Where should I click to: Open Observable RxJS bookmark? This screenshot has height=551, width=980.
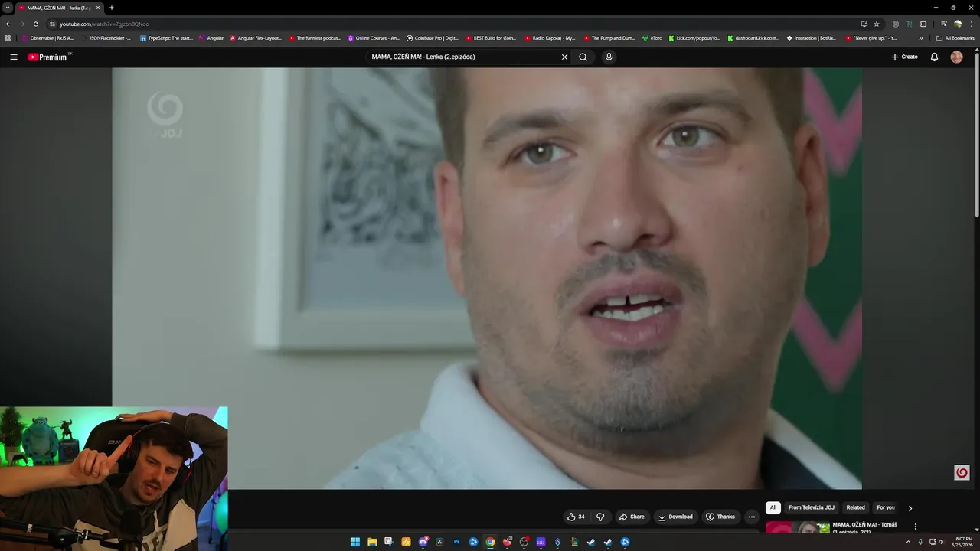coord(47,37)
